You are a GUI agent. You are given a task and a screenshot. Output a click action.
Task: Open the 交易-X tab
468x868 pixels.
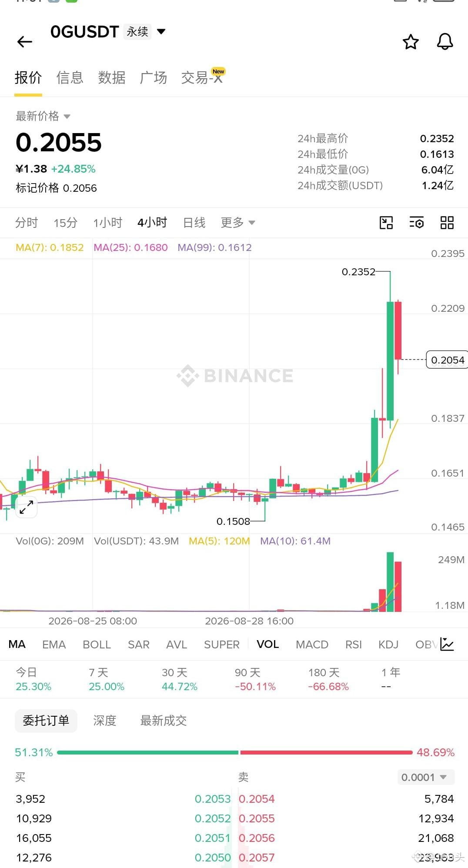202,77
